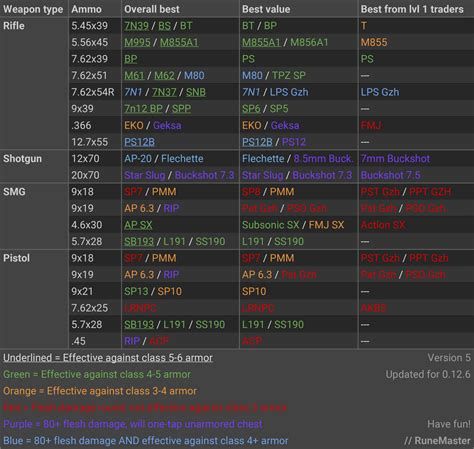Image resolution: width=474 pixels, height=449 pixels.
Task: Click the underlined '7N37' round
Action: point(164,92)
